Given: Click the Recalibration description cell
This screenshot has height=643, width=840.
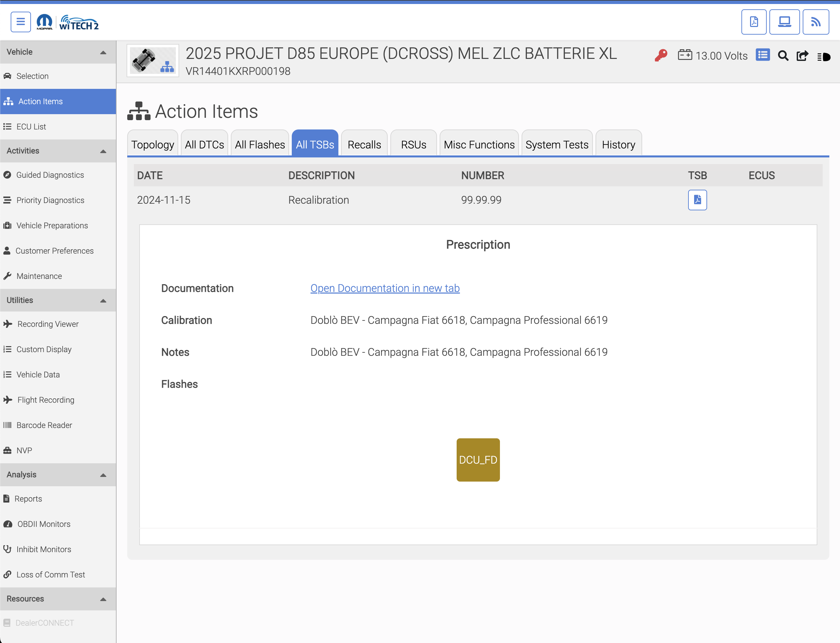Looking at the screenshot, I should (318, 200).
